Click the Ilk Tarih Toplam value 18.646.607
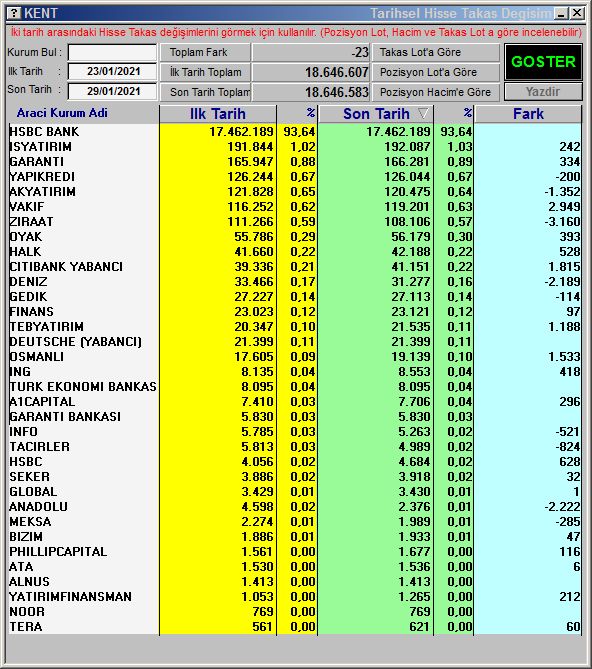 (x=337, y=73)
